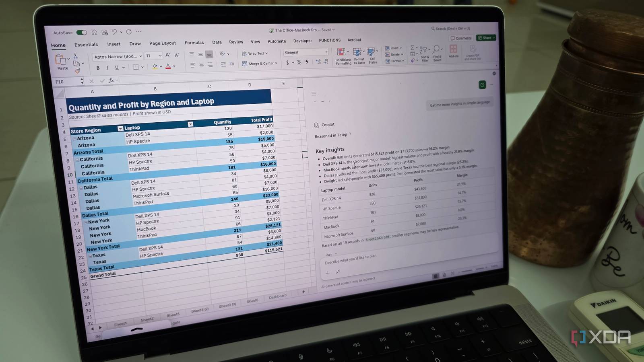Toggle the AutoSave switch
This screenshot has width=644, height=362.
(x=82, y=33)
